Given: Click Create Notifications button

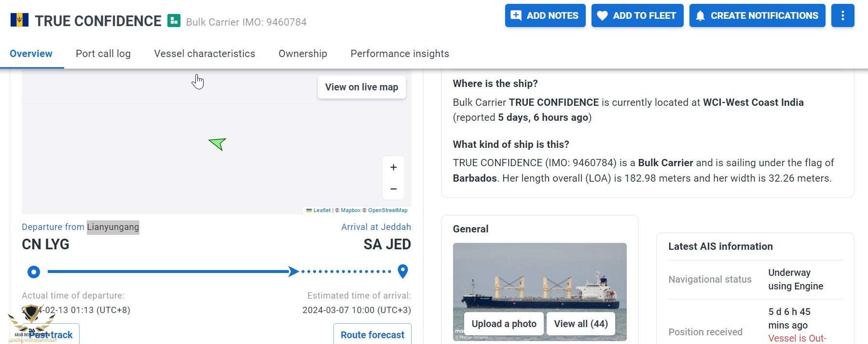Looking at the screenshot, I should pyautogui.click(x=757, y=15).
